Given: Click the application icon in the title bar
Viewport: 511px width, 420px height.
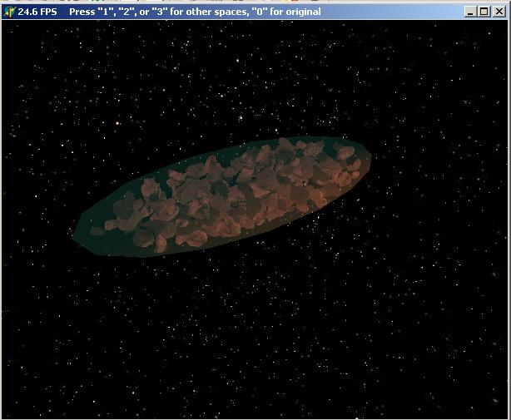Looking at the screenshot, I should 9,12.
